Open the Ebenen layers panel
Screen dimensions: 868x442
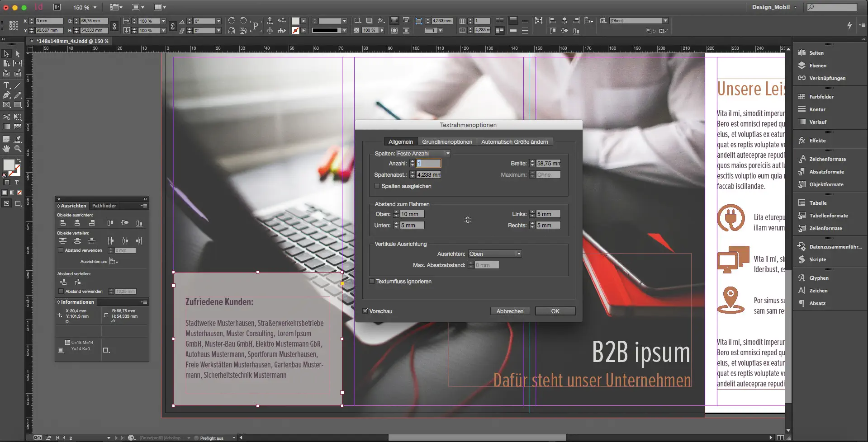817,66
